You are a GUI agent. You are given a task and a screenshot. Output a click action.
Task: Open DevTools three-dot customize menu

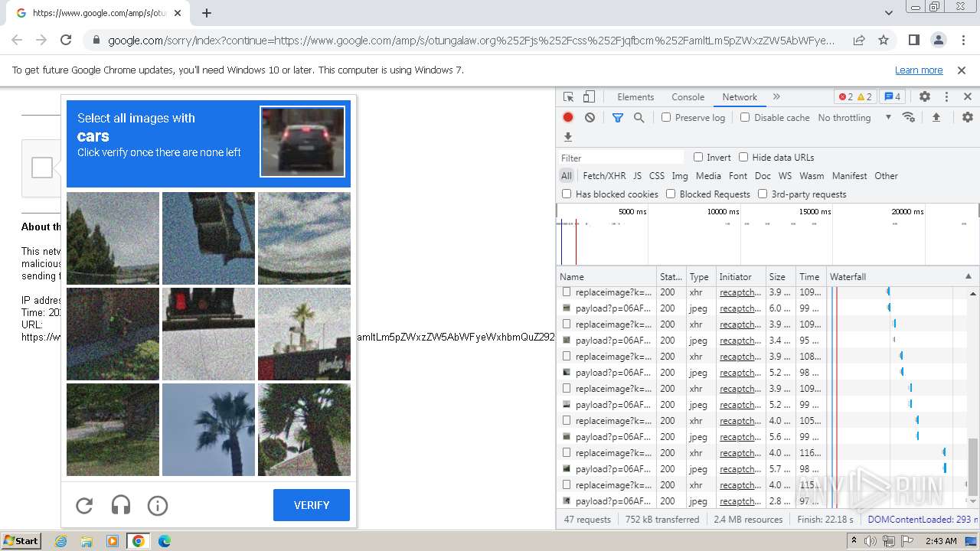pyautogui.click(x=946, y=97)
